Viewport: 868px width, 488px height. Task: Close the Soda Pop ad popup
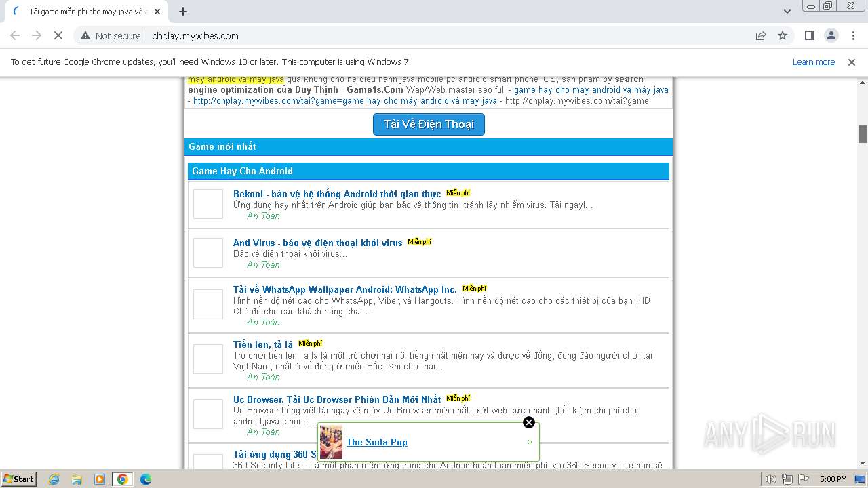(529, 422)
